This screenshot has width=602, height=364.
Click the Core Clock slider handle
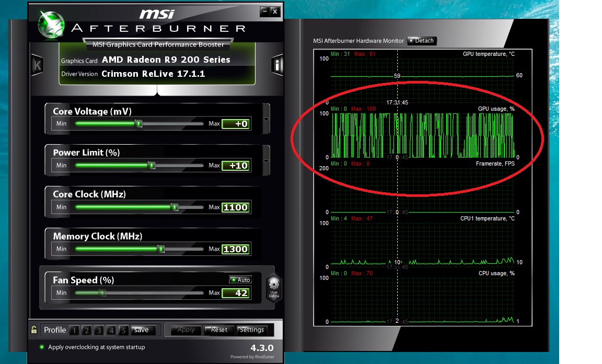(175, 207)
